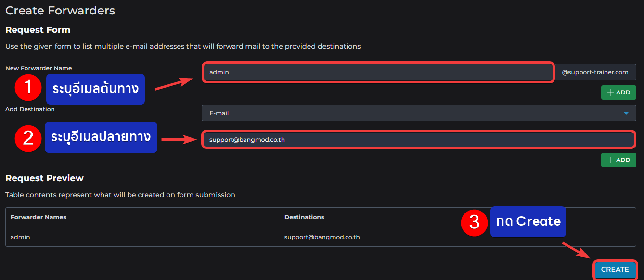Focus the support@bangmod.co.th destination input
Image resolution: width=644 pixels, height=280 pixels.
point(418,140)
